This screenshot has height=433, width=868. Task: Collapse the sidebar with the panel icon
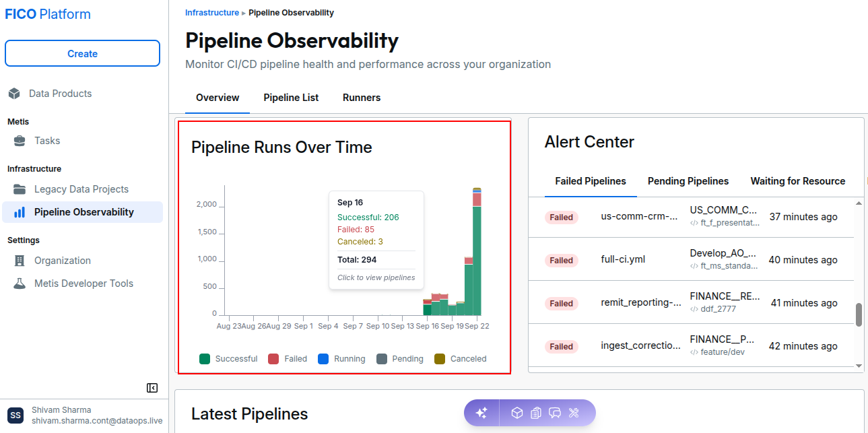click(x=152, y=388)
